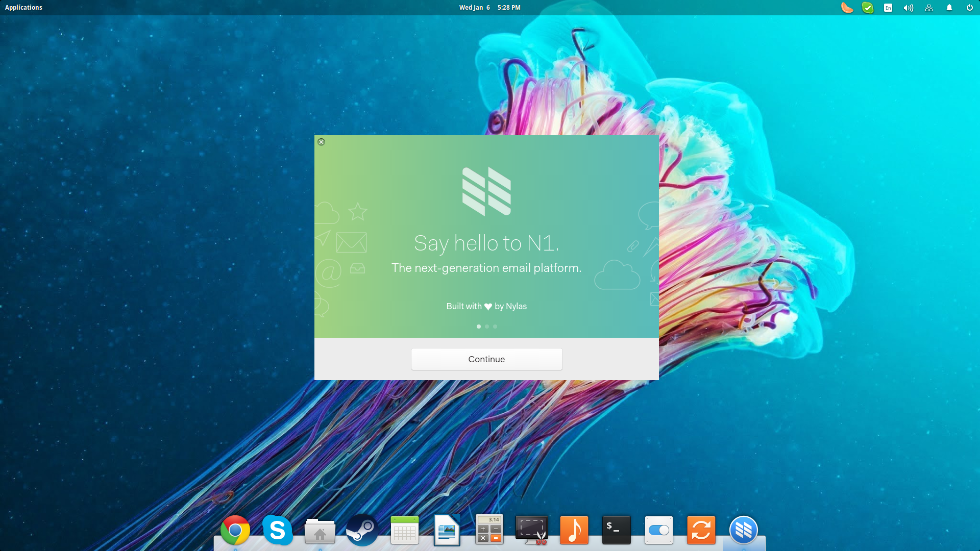980x551 pixels.
Task: Launch Skype from the dock
Action: 277,530
